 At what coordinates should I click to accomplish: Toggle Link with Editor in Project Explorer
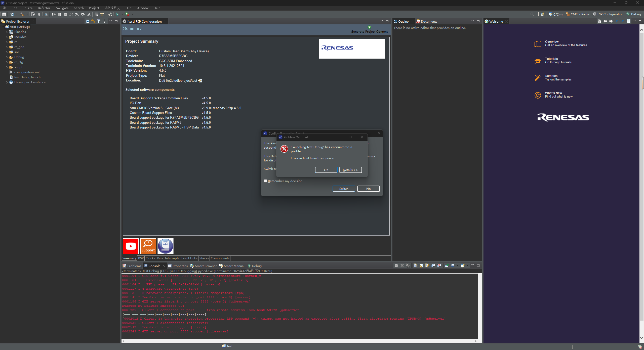[93, 21]
